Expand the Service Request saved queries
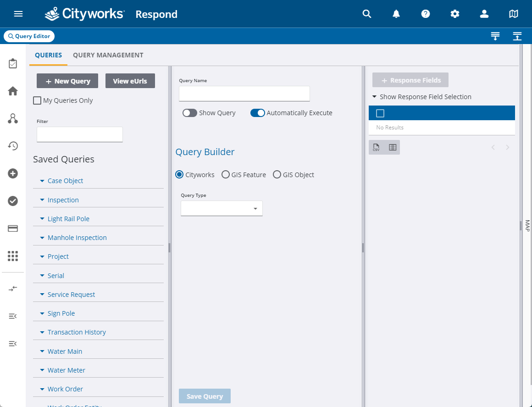The image size is (532, 407). tap(71, 295)
